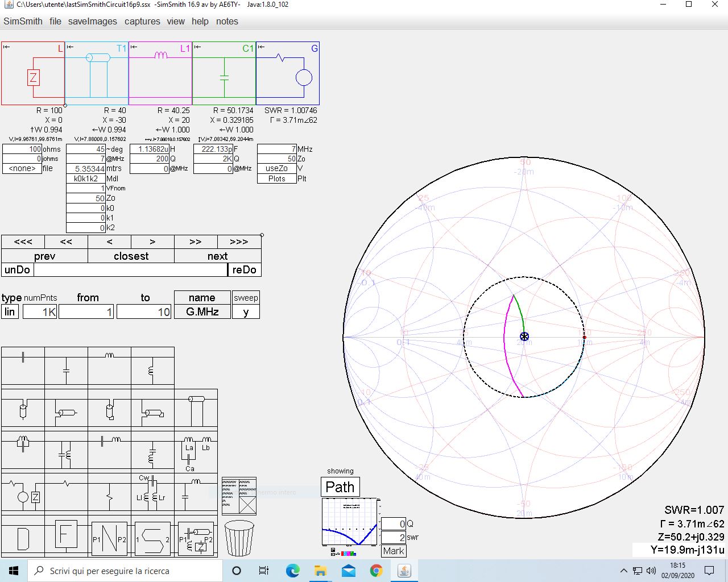
Task: Click the closest button
Action: [x=131, y=256]
